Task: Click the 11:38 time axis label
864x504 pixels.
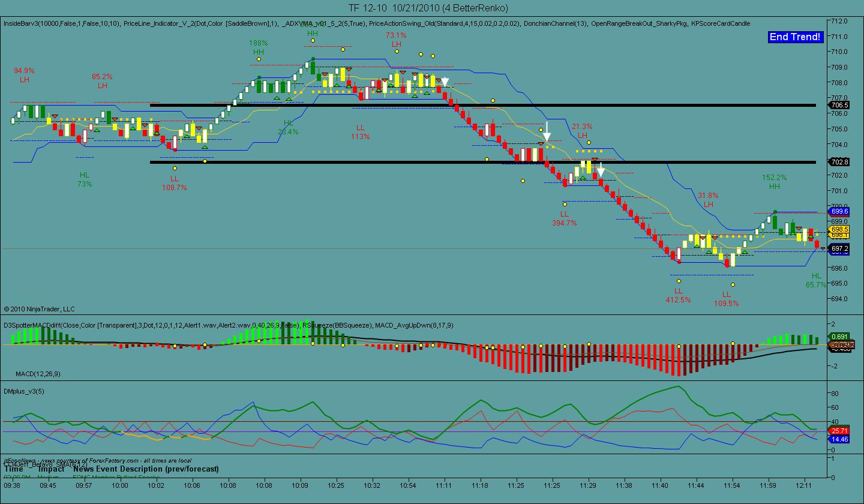Action: (x=624, y=484)
